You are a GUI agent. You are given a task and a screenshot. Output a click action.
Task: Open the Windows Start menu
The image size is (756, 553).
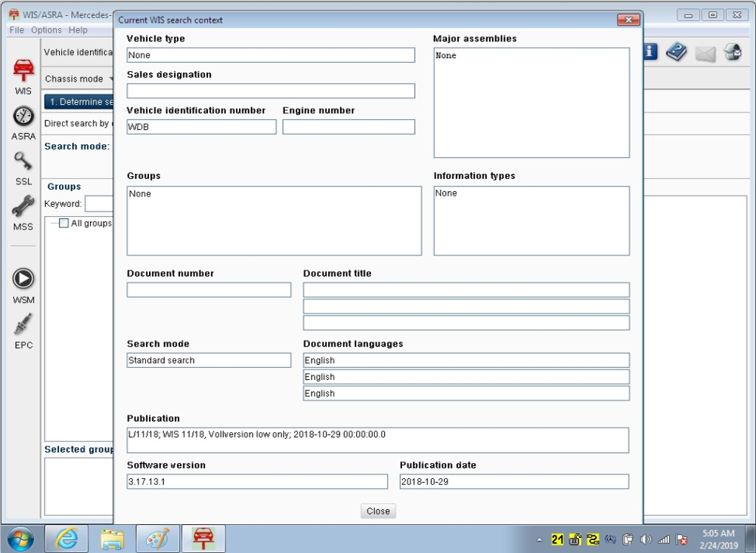(20, 539)
